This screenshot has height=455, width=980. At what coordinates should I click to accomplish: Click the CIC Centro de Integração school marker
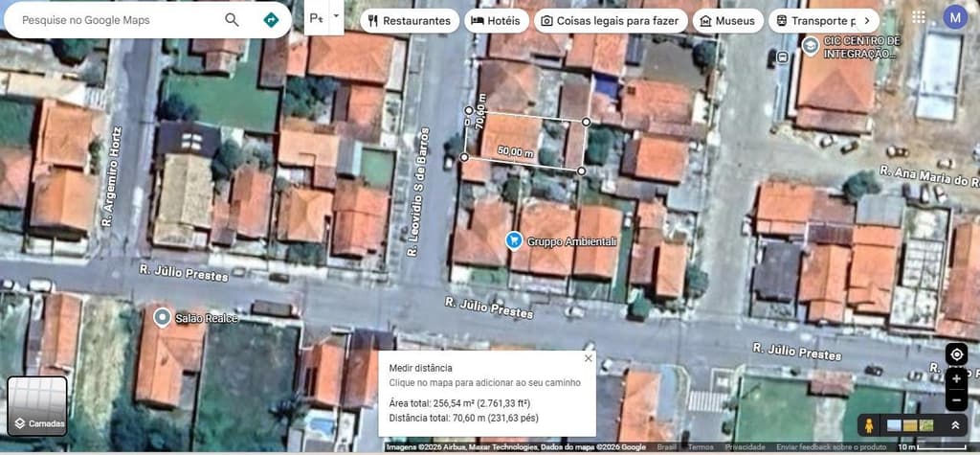[x=811, y=46]
